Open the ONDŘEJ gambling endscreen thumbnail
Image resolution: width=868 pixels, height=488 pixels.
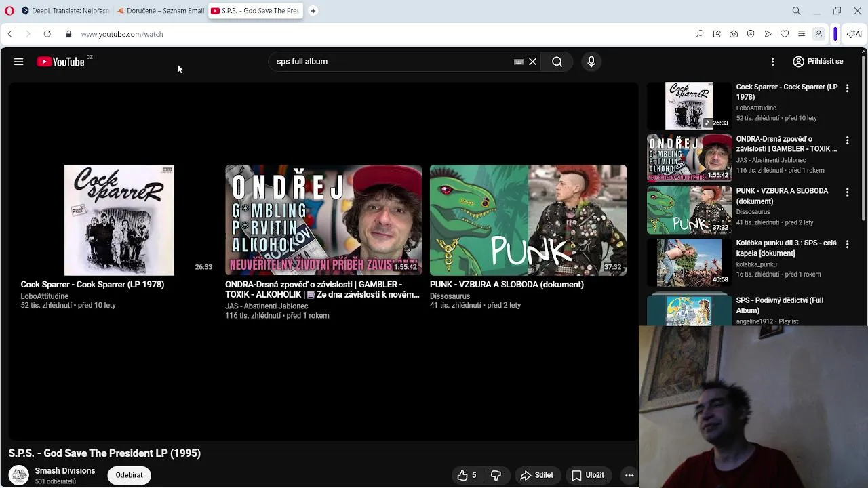pyautogui.click(x=323, y=220)
